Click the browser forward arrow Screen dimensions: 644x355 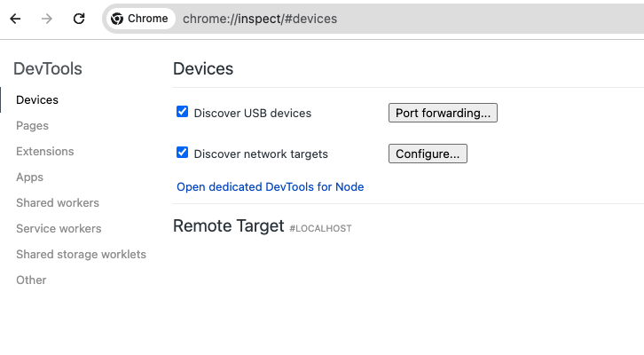[47, 19]
